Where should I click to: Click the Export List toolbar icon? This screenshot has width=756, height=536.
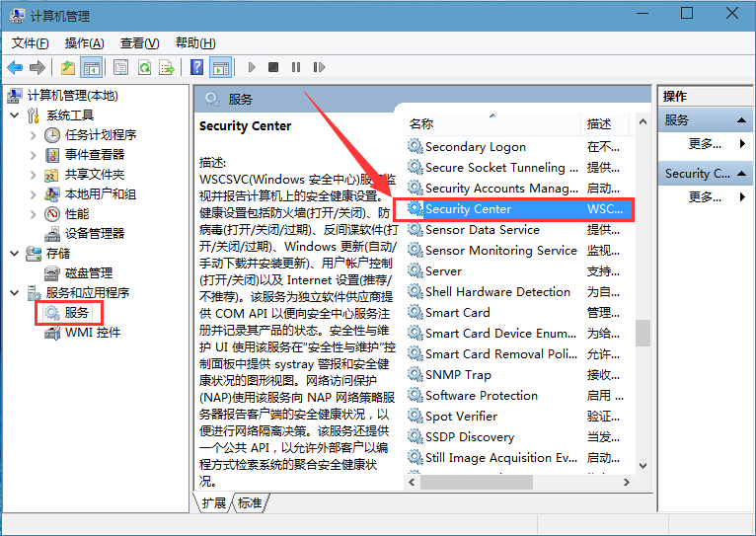click(x=167, y=67)
